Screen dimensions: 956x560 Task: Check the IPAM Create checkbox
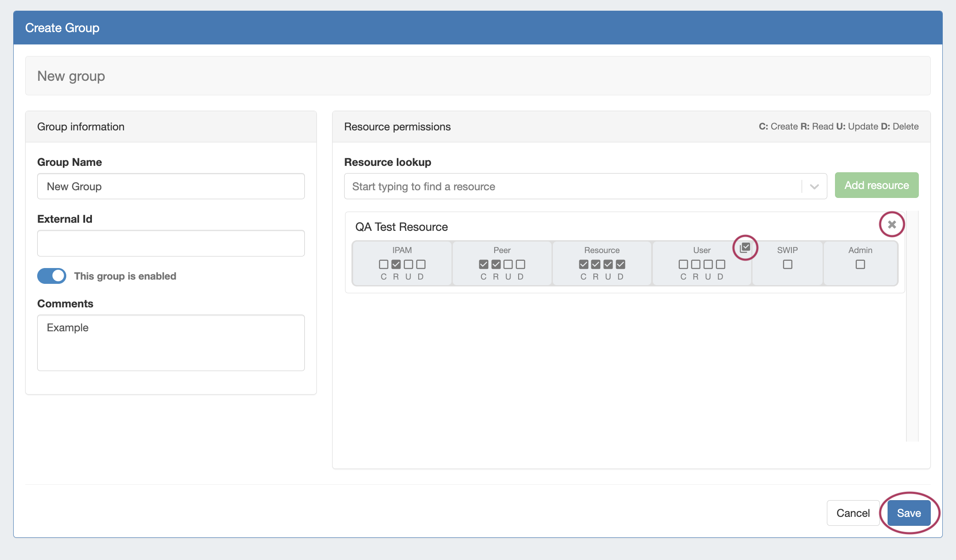[x=384, y=265]
